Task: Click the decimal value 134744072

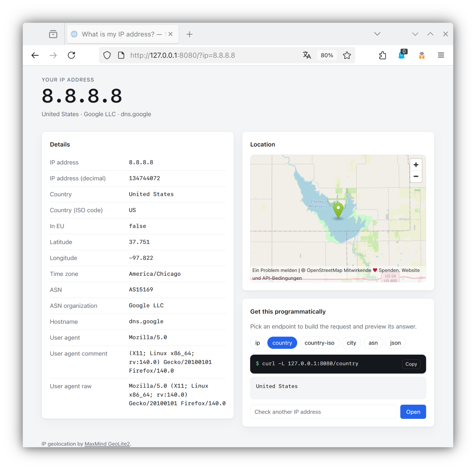Action: click(145, 178)
